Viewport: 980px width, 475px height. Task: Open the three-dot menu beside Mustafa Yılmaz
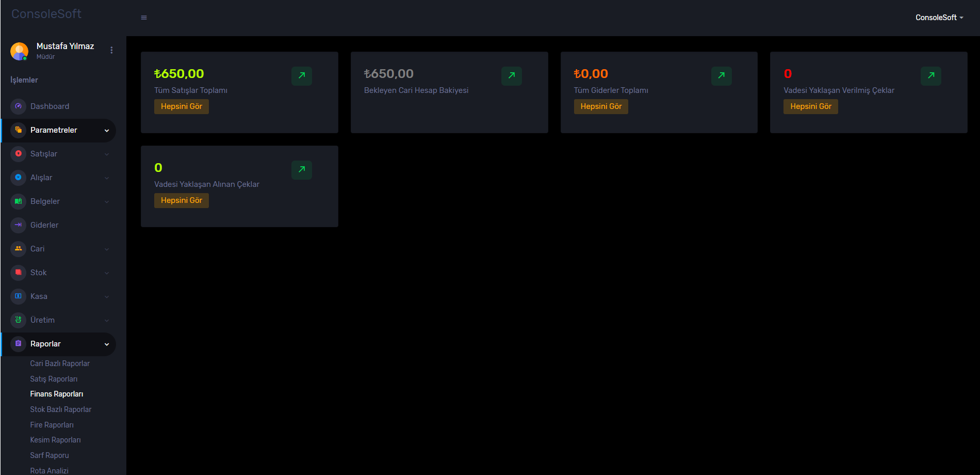point(111,50)
